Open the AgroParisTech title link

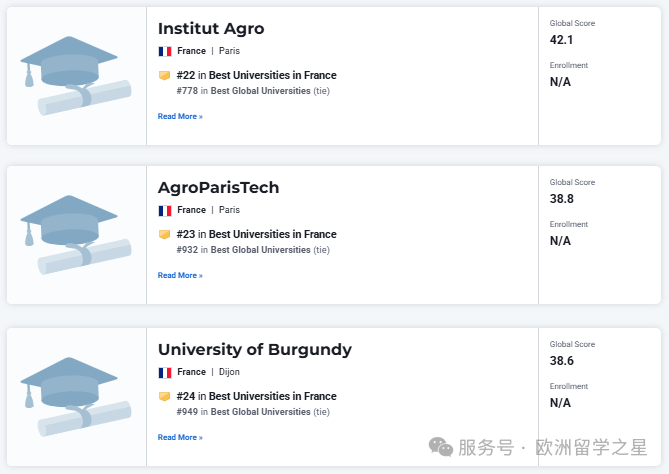tap(218, 188)
